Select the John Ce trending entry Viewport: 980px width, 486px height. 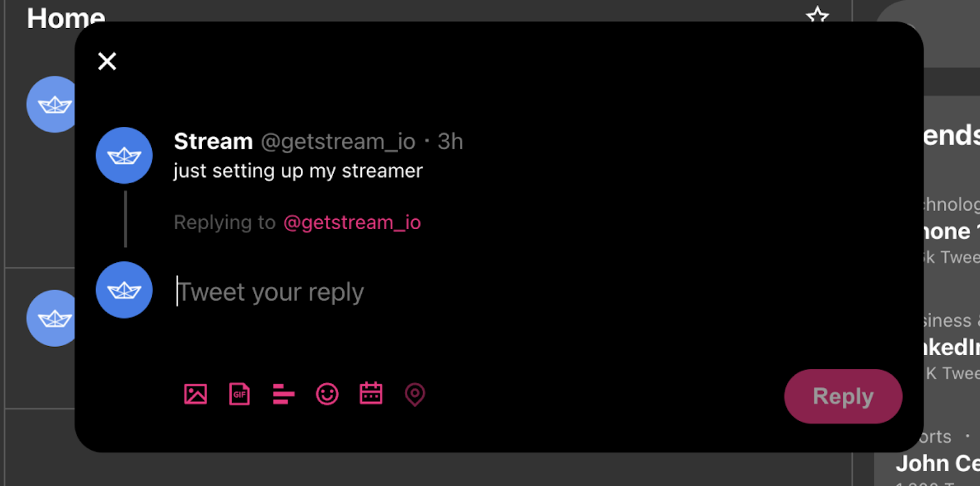tap(937, 463)
